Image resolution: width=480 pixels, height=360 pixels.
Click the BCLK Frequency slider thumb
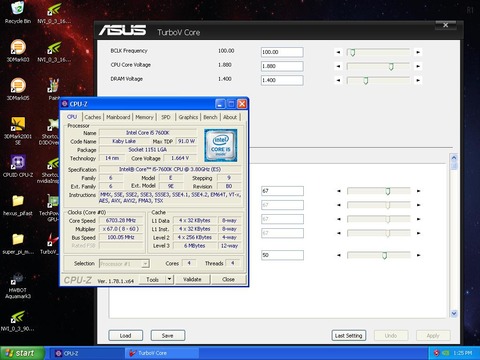[353, 52]
